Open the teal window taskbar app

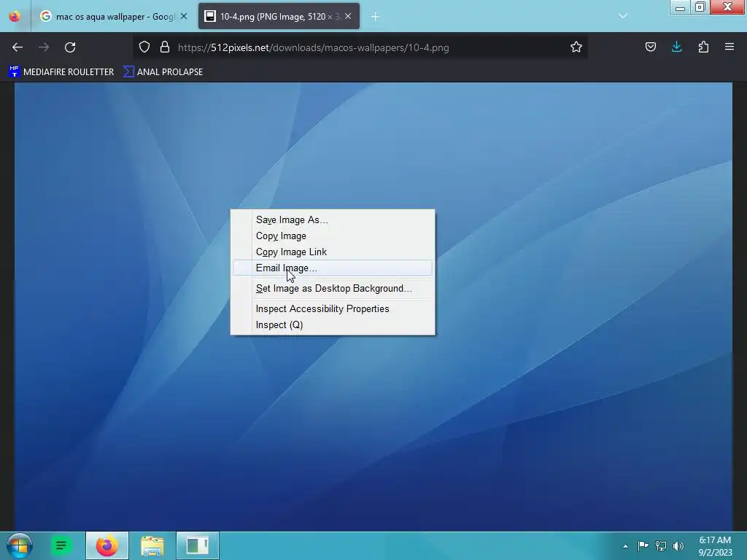[197, 545]
